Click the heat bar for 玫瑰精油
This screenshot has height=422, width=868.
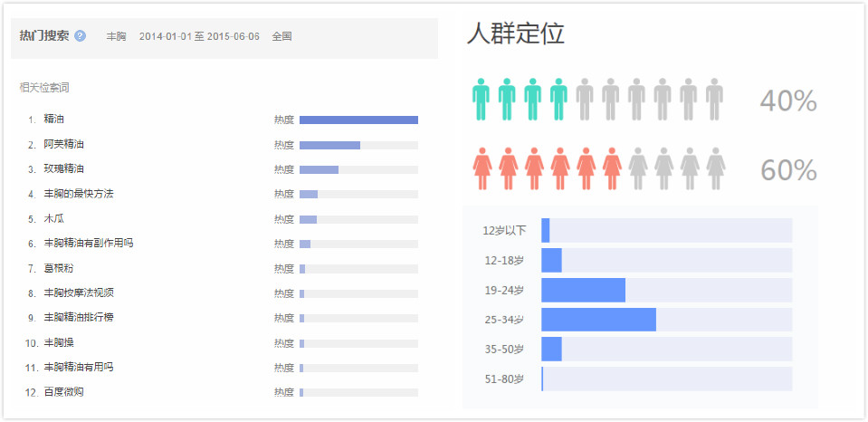pyautogui.click(x=358, y=169)
